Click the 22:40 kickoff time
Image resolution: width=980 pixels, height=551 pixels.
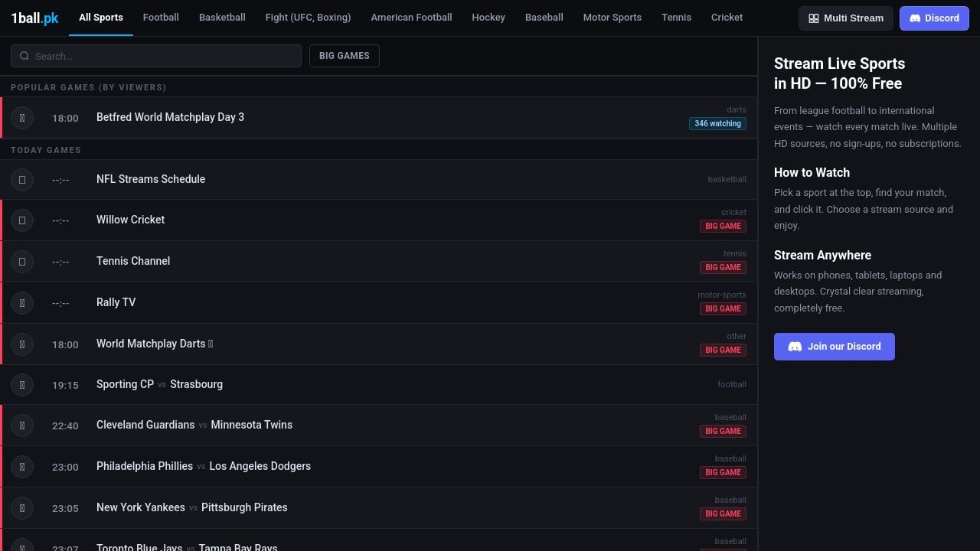[65, 426]
